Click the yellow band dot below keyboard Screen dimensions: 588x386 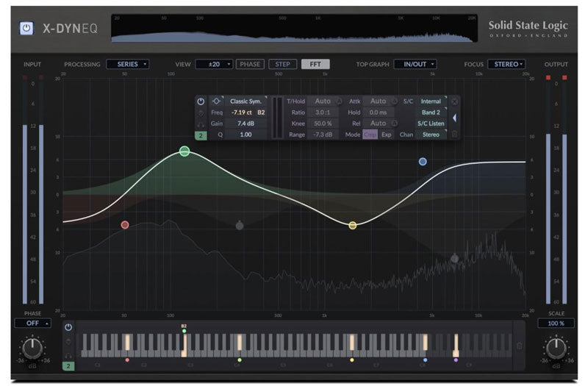(352, 360)
